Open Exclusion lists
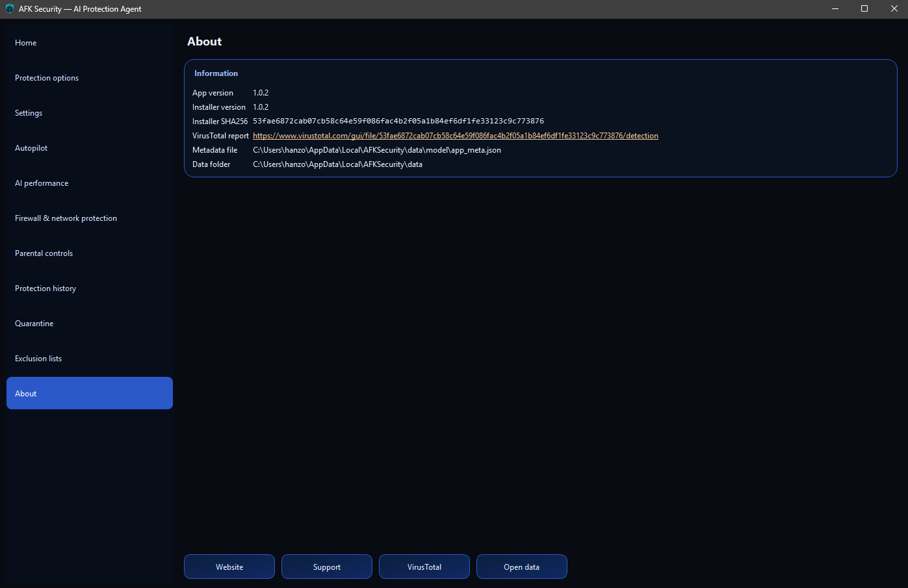Screen dimensions: 908x588 (x=38, y=358)
